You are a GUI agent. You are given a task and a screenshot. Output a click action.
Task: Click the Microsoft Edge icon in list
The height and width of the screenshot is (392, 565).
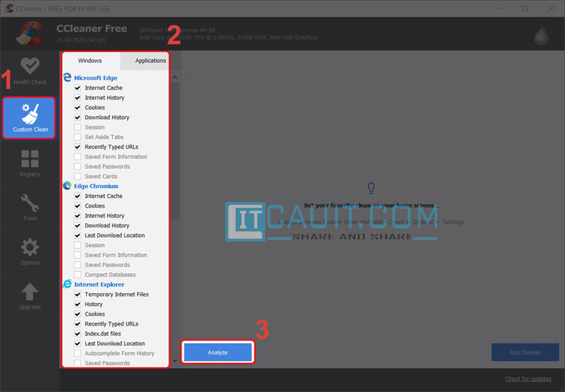67,78
